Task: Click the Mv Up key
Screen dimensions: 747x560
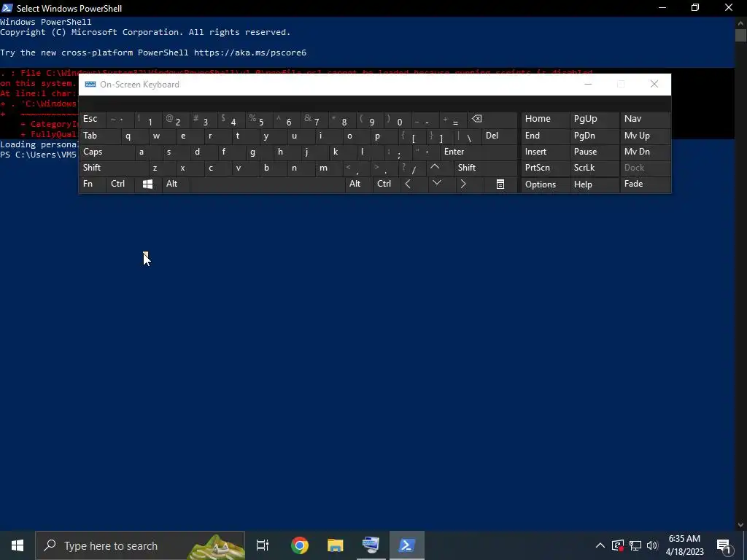Action: pos(645,136)
